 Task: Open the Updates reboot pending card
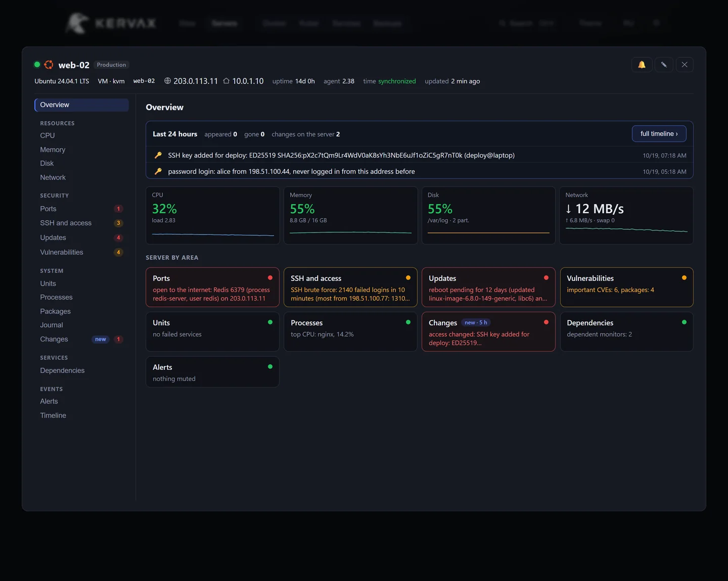click(x=488, y=287)
